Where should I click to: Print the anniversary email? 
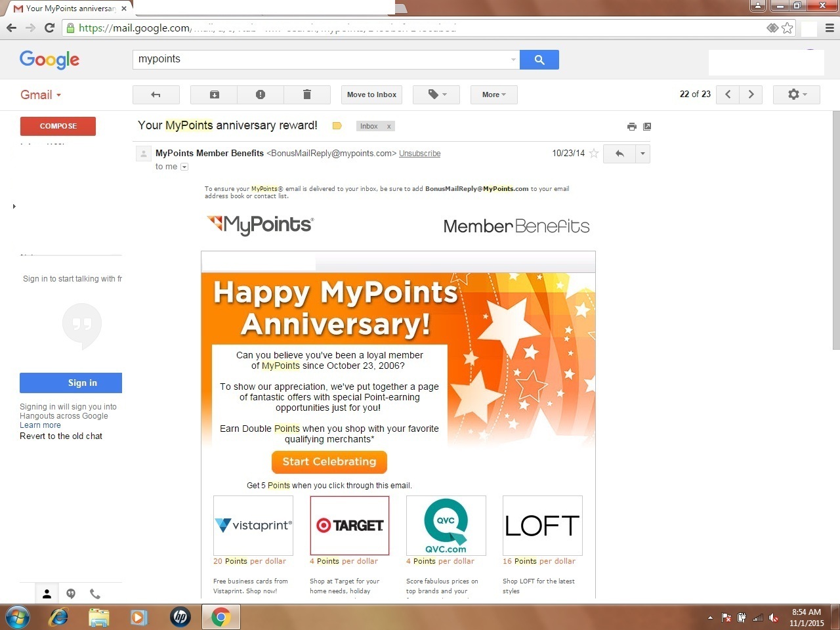631,126
